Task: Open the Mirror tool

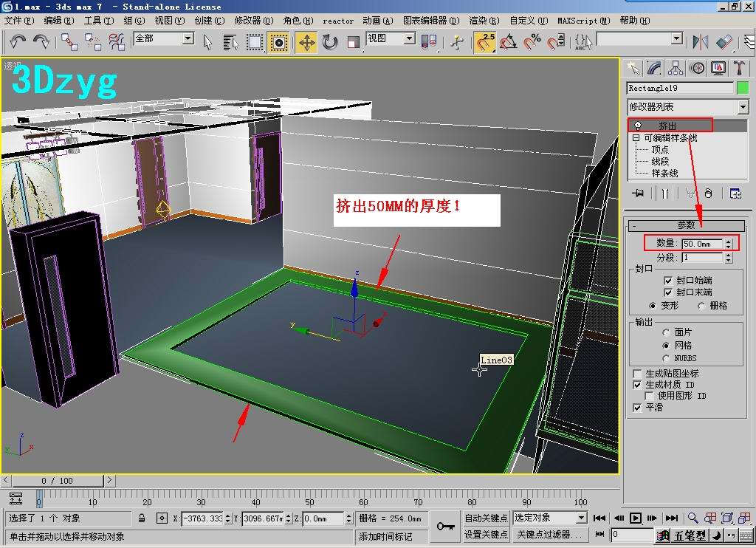Action: pyautogui.click(x=700, y=41)
